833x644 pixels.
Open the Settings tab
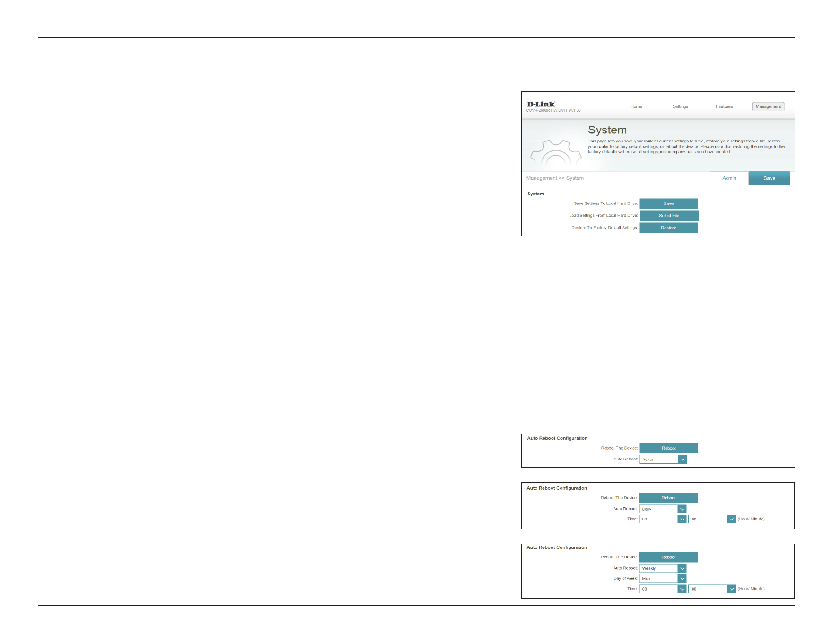(680, 106)
